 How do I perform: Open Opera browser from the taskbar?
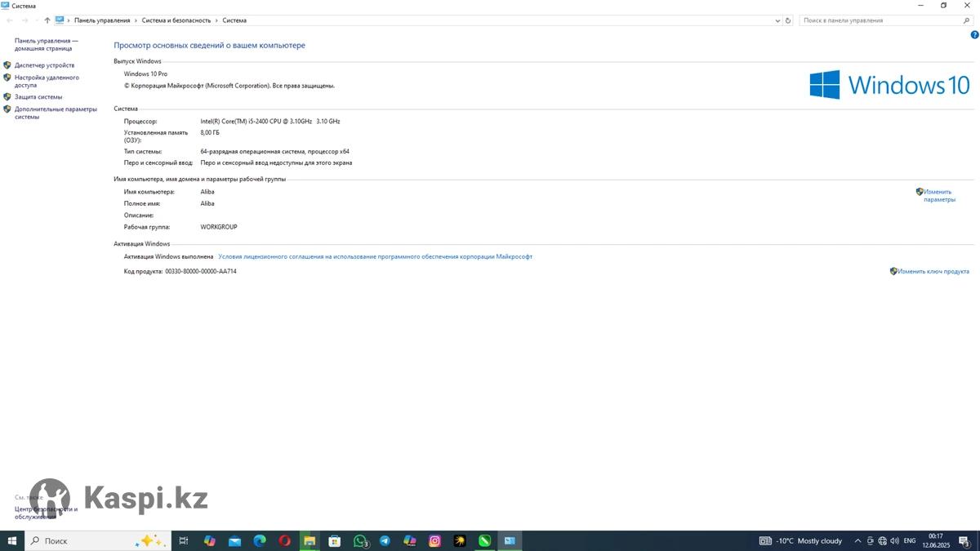(x=284, y=540)
